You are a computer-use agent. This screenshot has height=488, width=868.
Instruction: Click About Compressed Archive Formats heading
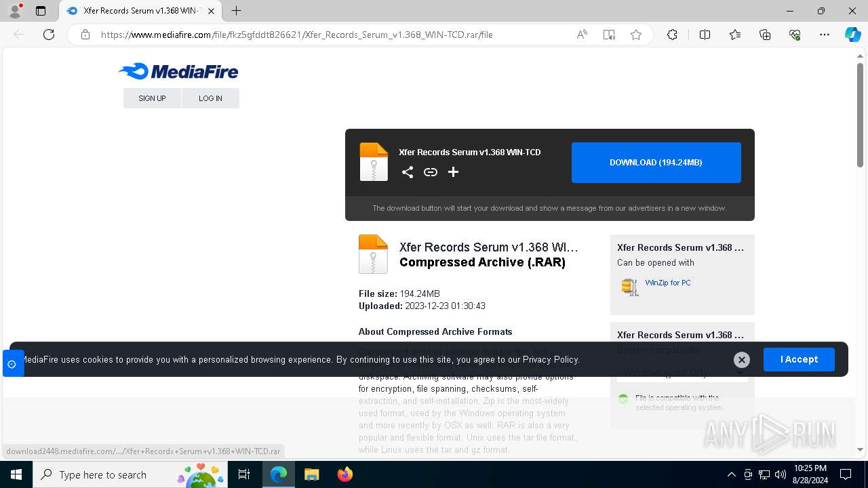coord(435,331)
